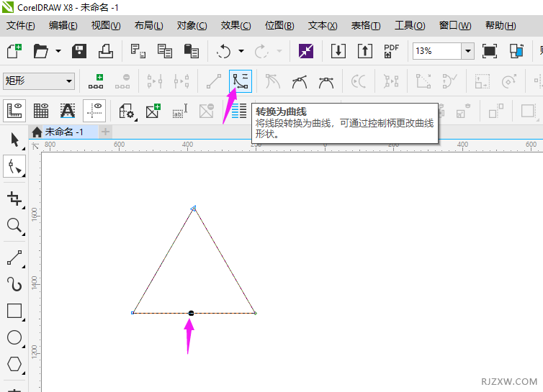Open the zoom level 13% dropdown
The height and width of the screenshot is (392, 543).
[x=467, y=51]
